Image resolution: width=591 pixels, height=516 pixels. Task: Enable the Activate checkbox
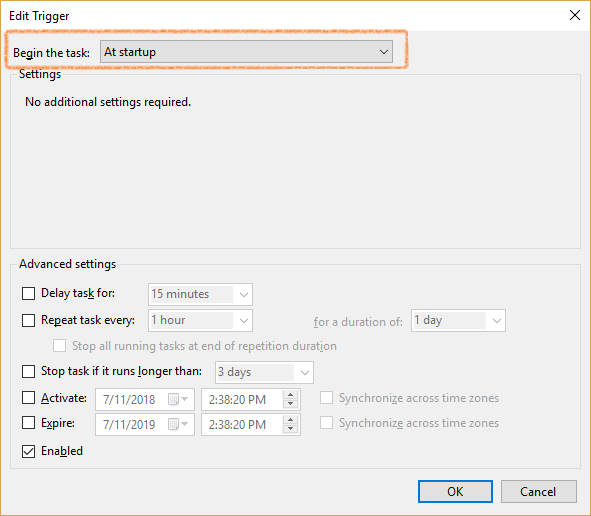28,398
